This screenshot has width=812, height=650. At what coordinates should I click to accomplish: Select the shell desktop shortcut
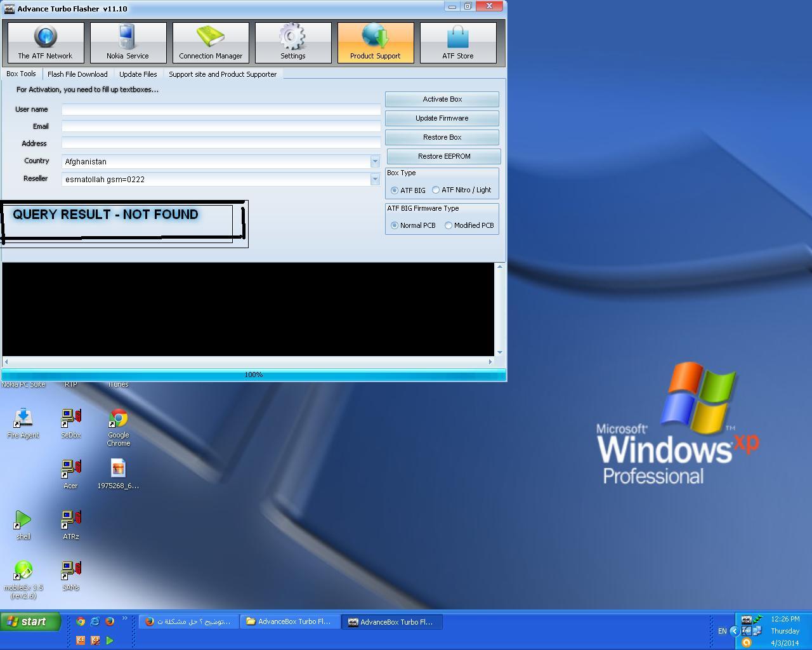click(23, 525)
